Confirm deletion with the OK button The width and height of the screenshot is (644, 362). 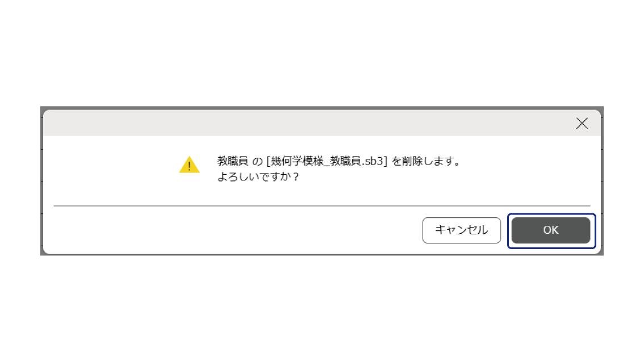[551, 230]
